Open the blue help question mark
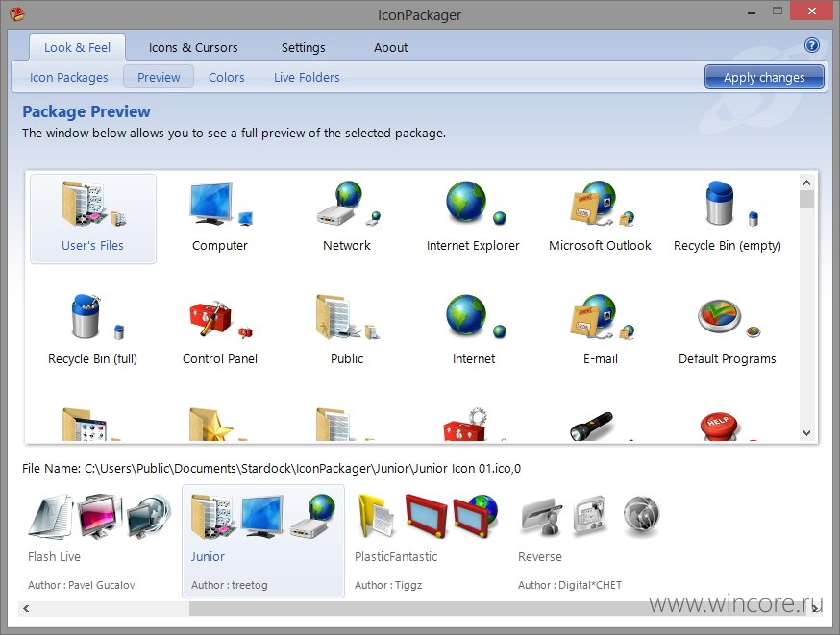840x635 pixels. point(811,45)
